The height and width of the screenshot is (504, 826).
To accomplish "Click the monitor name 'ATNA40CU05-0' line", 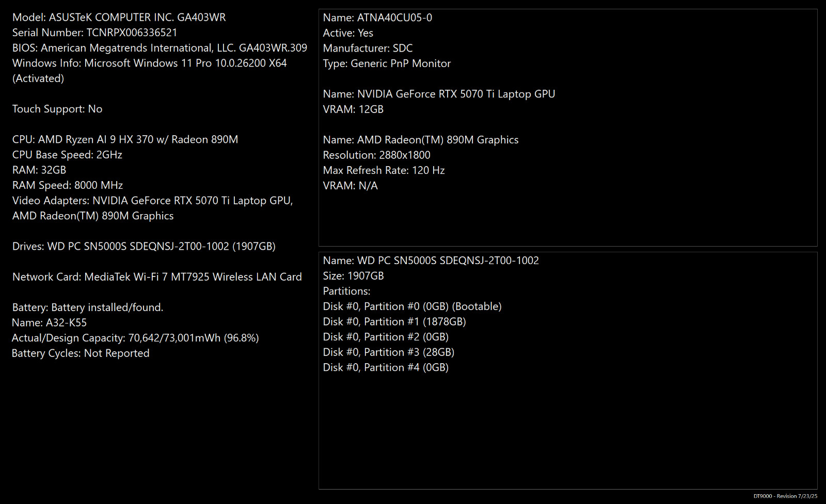I will (x=378, y=18).
